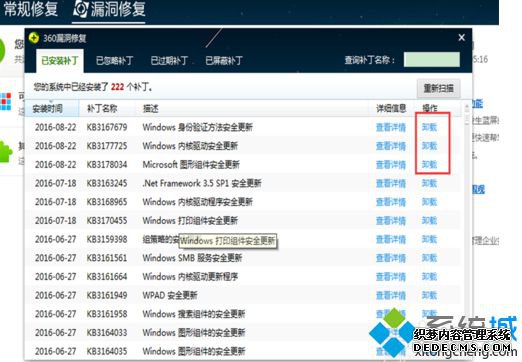Open 漏洞修复 tab in main window
The height and width of the screenshot is (362, 522).
(x=109, y=9)
